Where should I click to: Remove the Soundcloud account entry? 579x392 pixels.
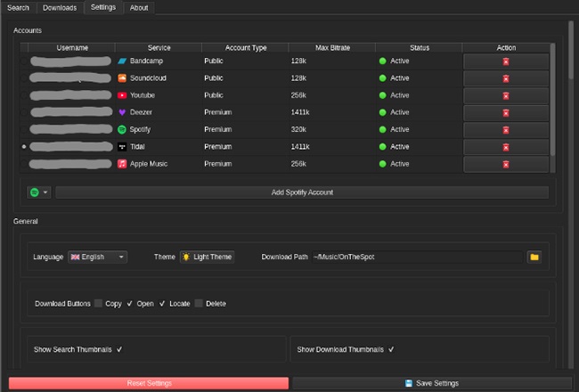pos(506,78)
